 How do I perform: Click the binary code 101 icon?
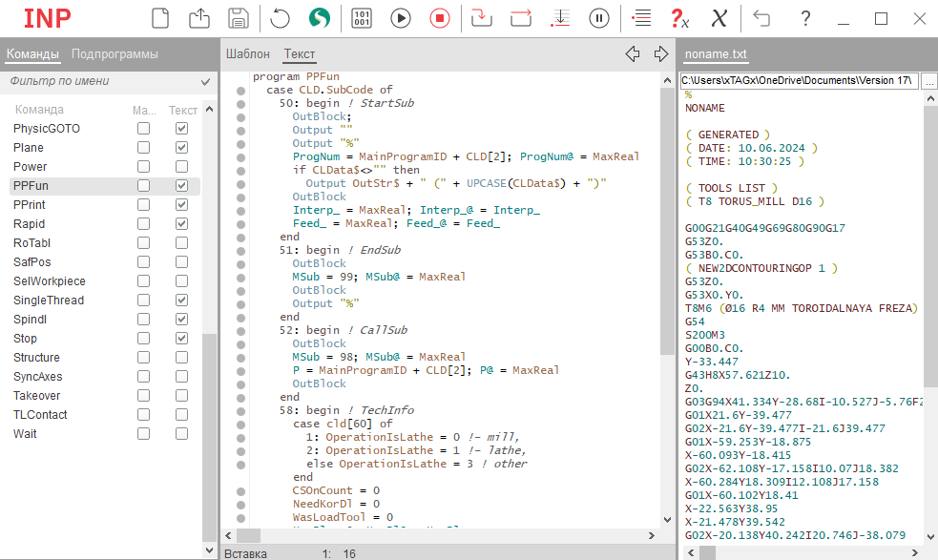(363, 18)
